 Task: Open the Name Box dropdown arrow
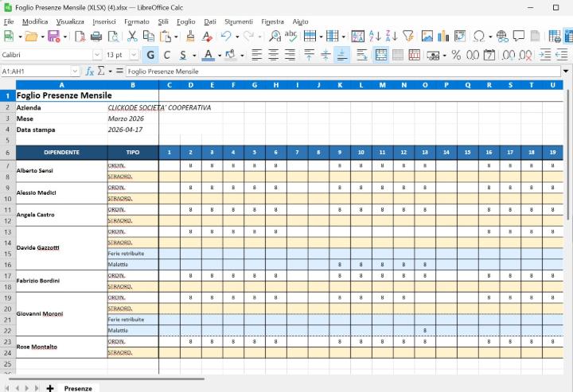(x=75, y=71)
